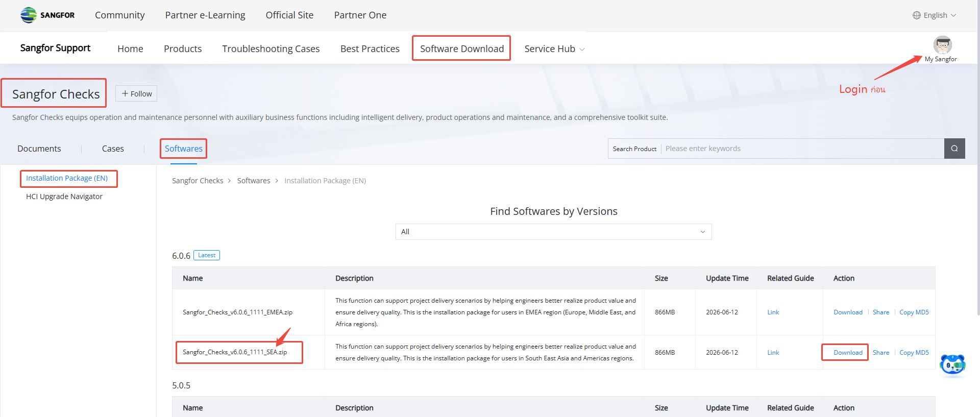Viewport: 980px width, 417px height.
Task: Go to the Home page
Action: coord(130,49)
